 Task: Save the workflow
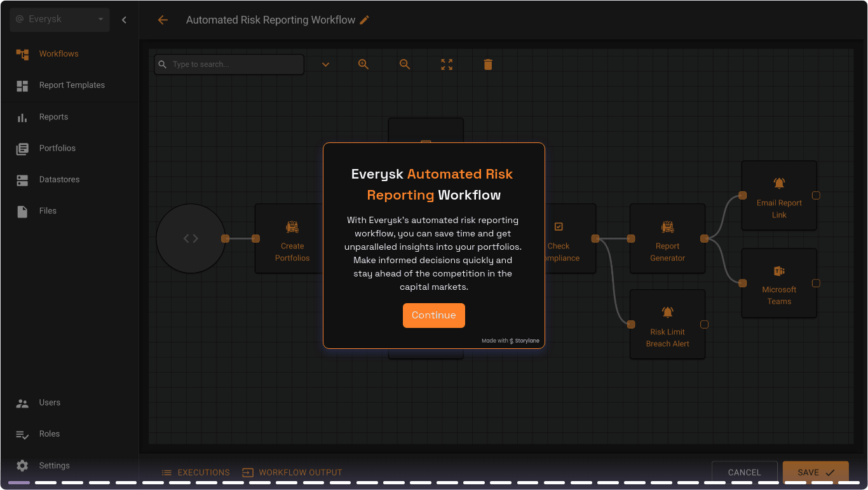point(816,472)
